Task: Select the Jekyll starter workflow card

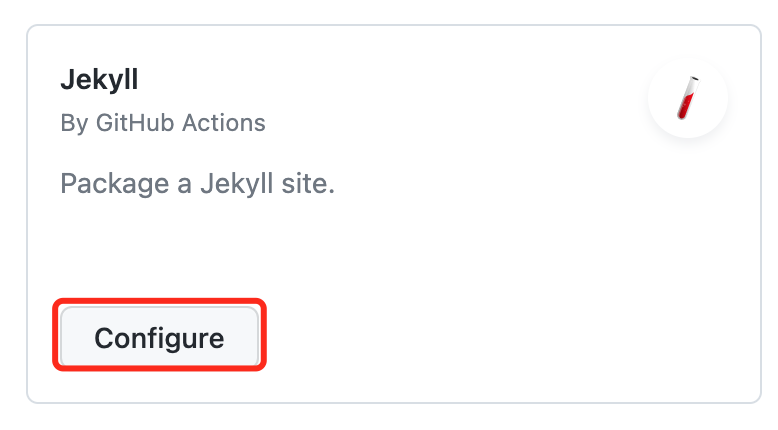Action: tap(394, 214)
